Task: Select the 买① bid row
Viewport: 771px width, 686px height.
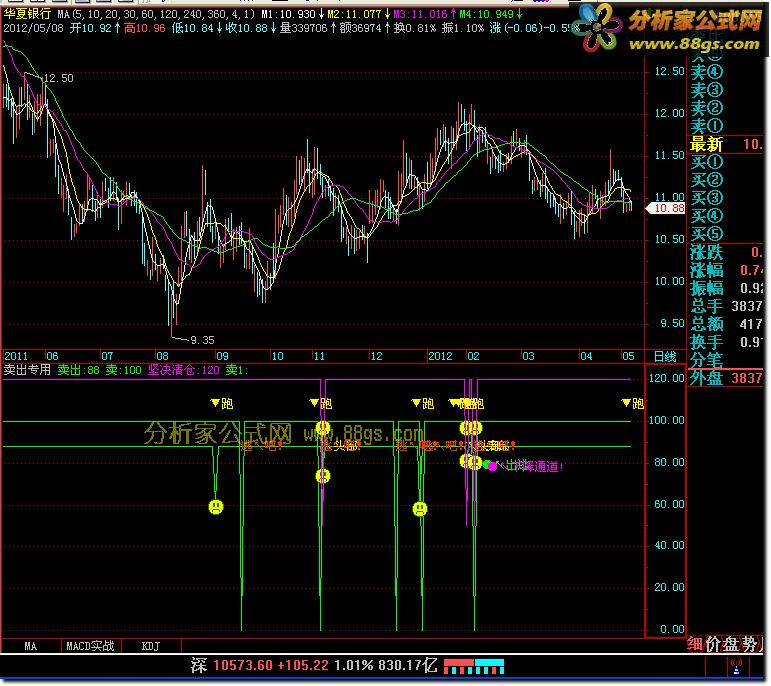Action: point(727,162)
